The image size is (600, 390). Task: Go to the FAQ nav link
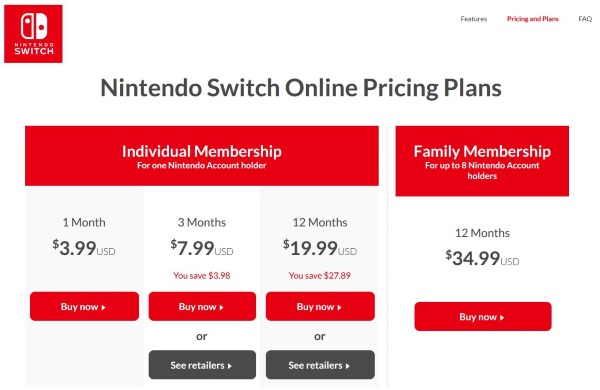585,19
